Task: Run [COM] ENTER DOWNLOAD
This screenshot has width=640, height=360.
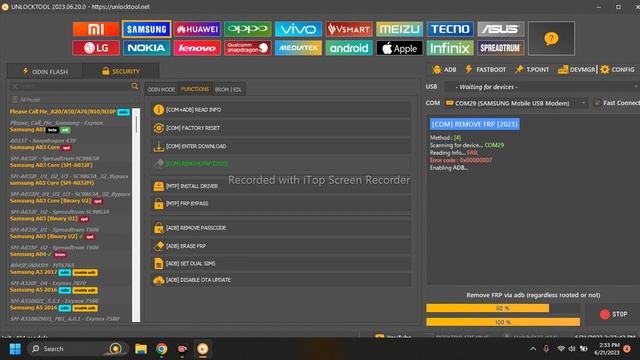Action: [x=281, y=147]
